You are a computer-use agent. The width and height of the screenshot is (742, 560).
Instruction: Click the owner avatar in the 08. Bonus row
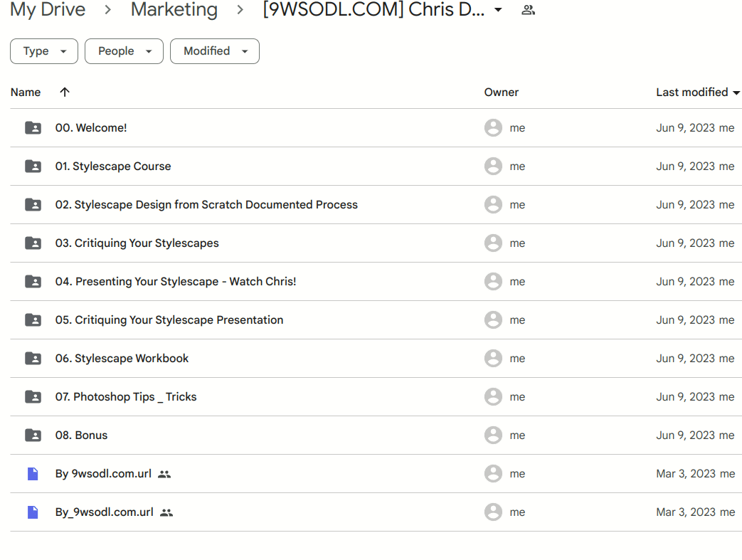coord(493,435)
